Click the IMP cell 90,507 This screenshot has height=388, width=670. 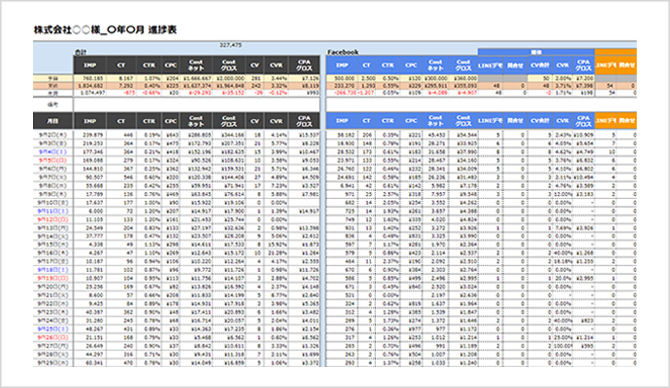click(90, 177)
